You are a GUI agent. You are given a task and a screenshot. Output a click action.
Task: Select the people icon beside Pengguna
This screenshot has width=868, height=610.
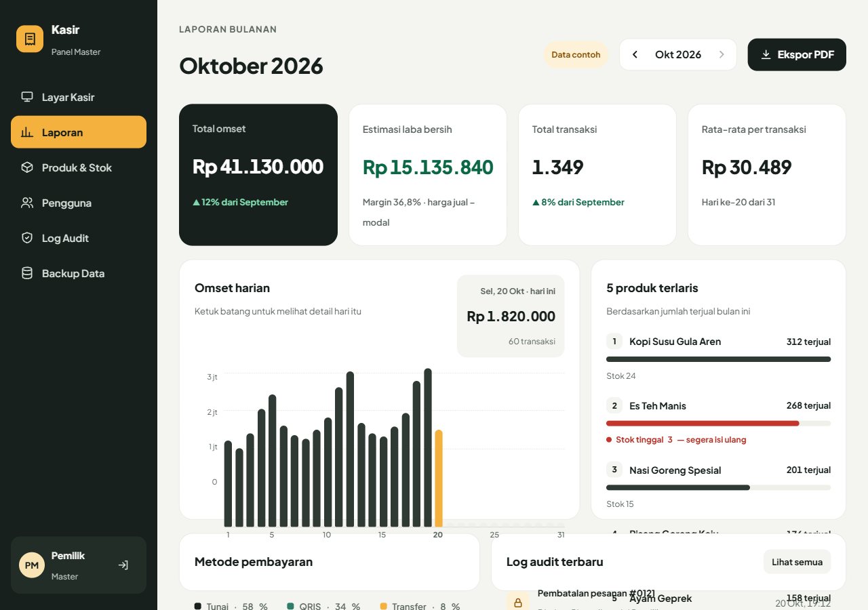(27, 203)
